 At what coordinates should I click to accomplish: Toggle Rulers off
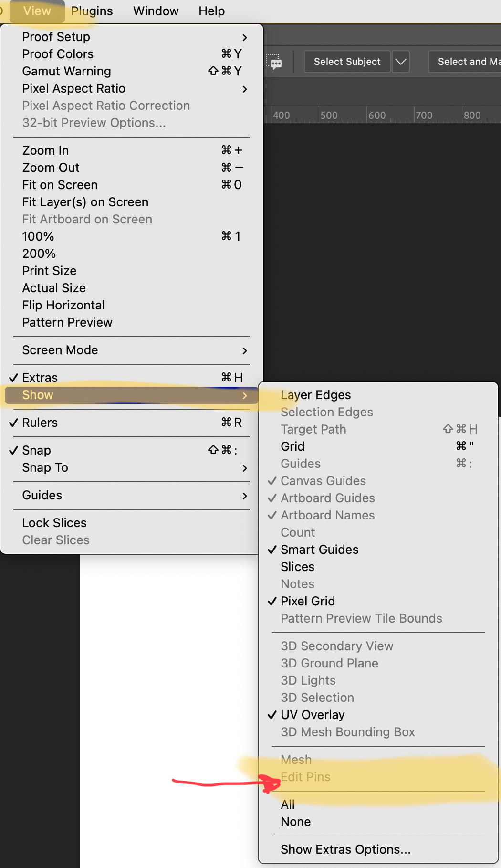(x=40, y=423)
